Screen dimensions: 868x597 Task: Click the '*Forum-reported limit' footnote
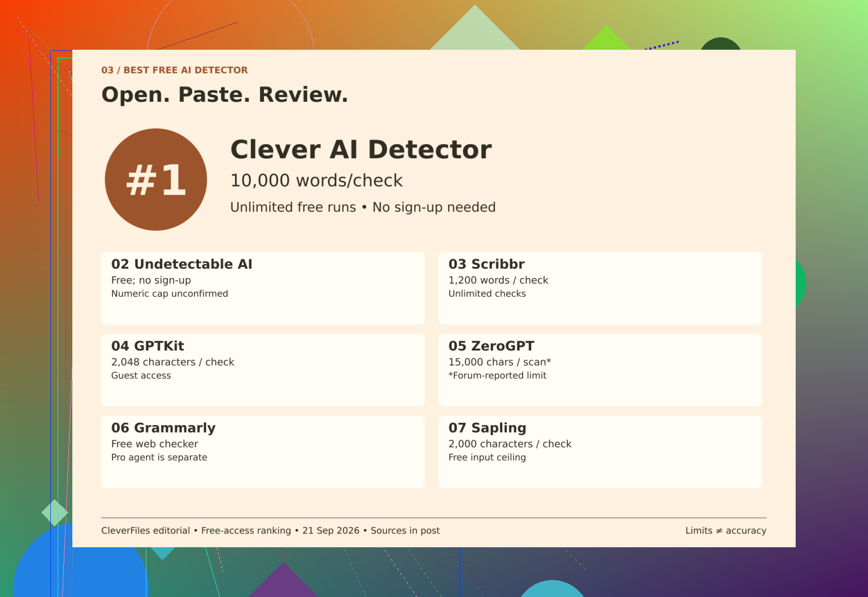click(497, 376)
